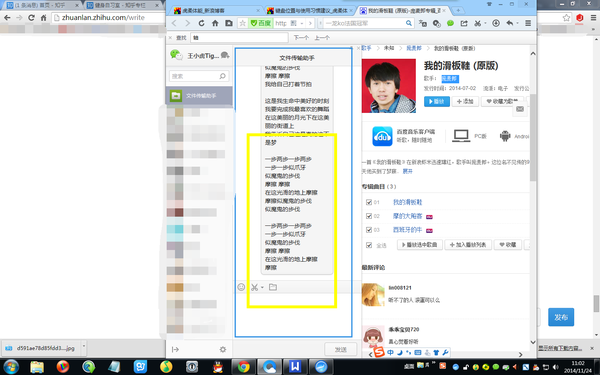
Task: Click the PC版 laptop icon
Action: click(x=461, y=136)
